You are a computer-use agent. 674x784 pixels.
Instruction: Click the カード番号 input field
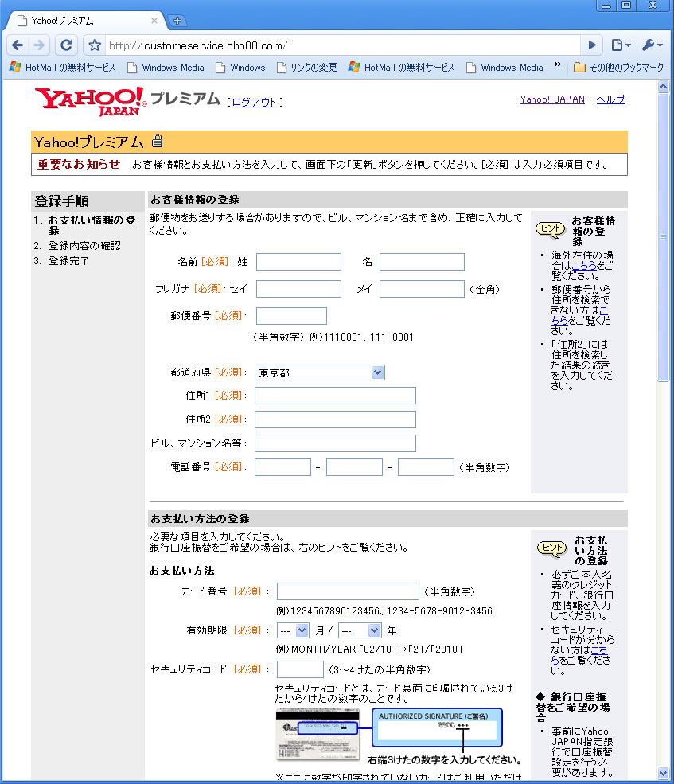[x=348, y=591]
